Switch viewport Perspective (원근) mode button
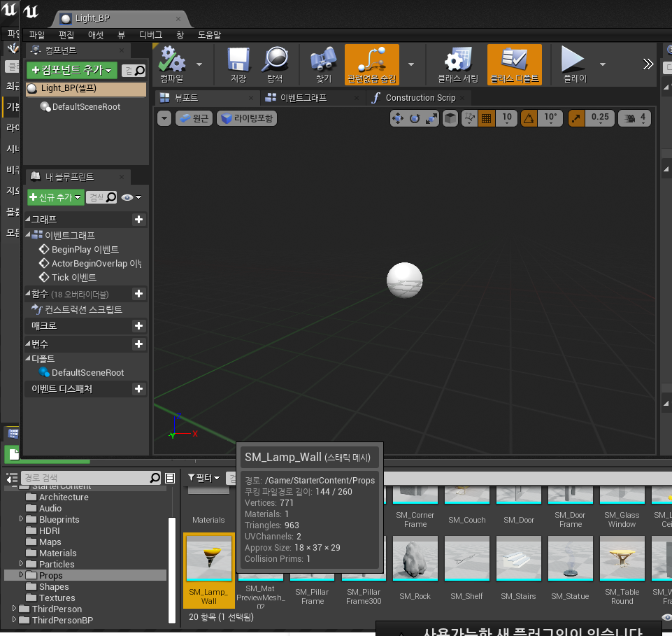 (194, 118)
